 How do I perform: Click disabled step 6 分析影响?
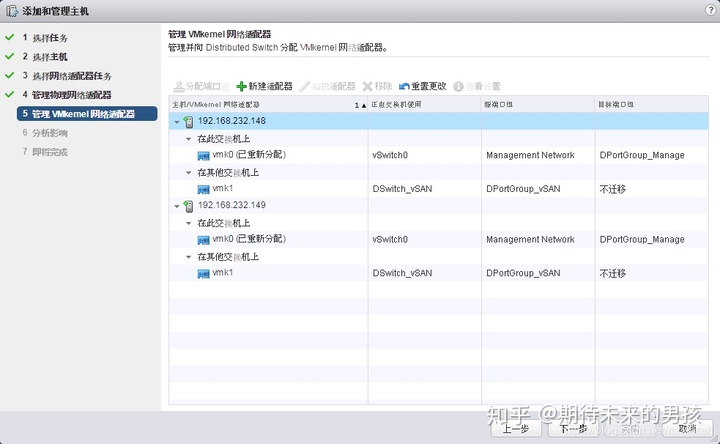(x=45, y=133)
